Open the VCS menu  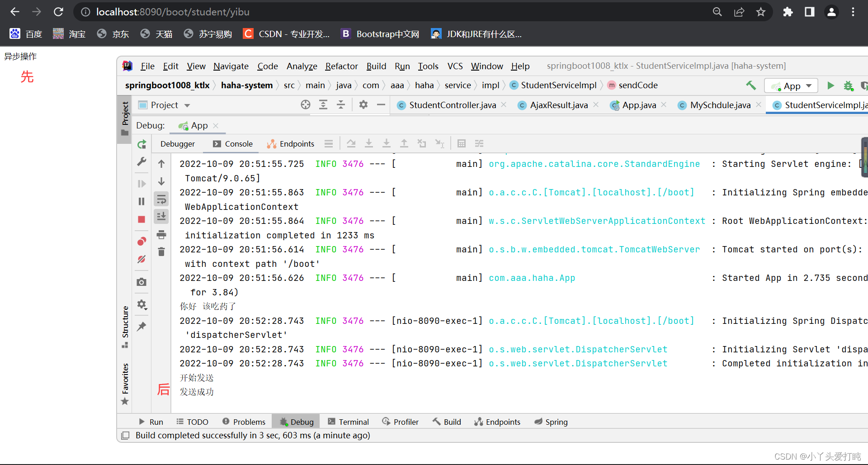click(x=455, y=66)
